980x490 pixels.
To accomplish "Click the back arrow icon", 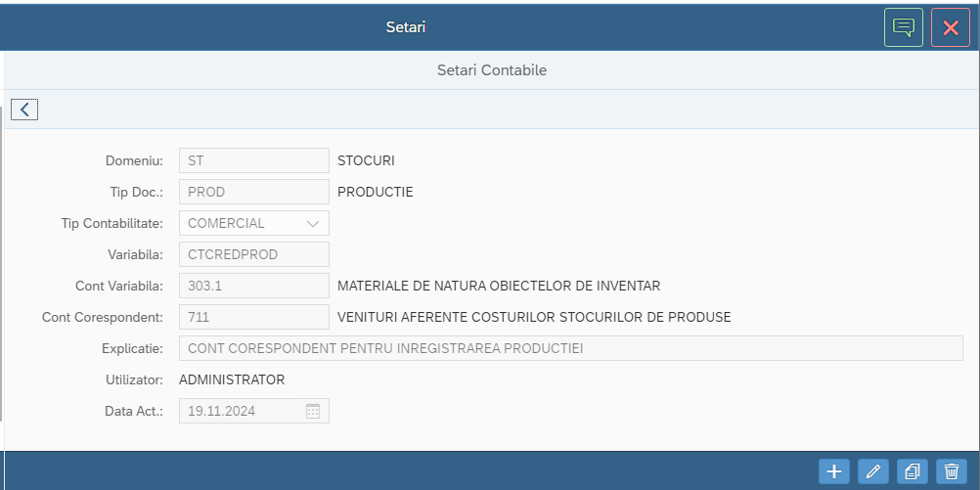I will [24, 110].
